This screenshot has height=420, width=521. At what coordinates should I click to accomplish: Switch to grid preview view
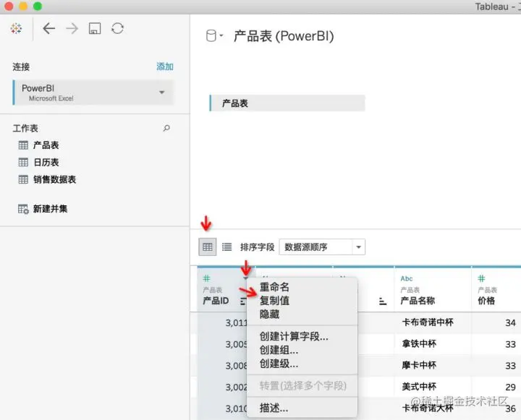pyautogui.click(x=208, y=247)
